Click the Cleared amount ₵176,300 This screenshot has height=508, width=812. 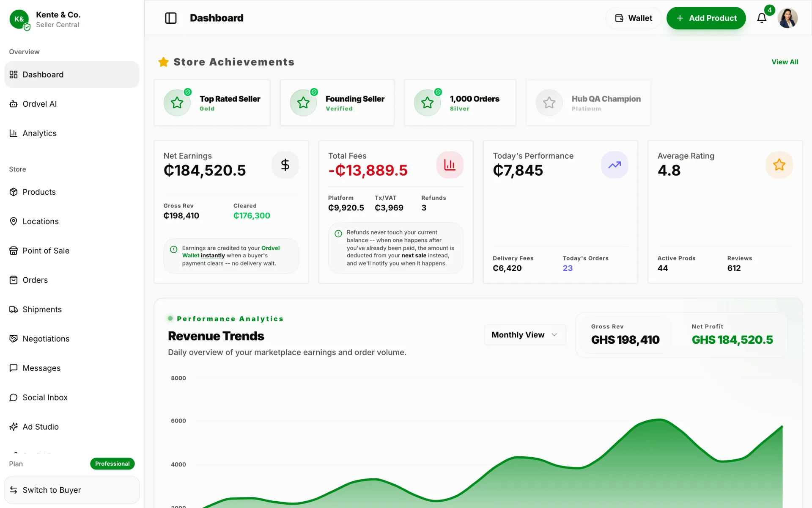[252, 216]
